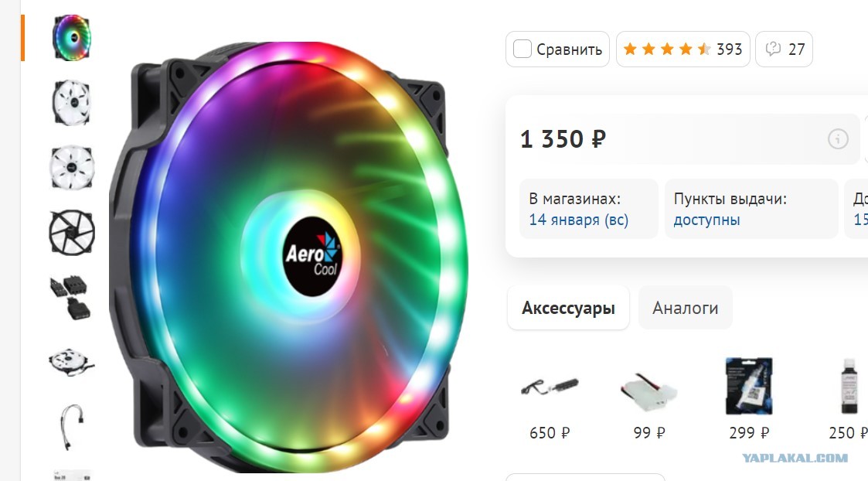The width and height of the screenshot is (868, 481).
Task: Open the 14 января (вс) store availability link
Action: click(x=578, y=220)
